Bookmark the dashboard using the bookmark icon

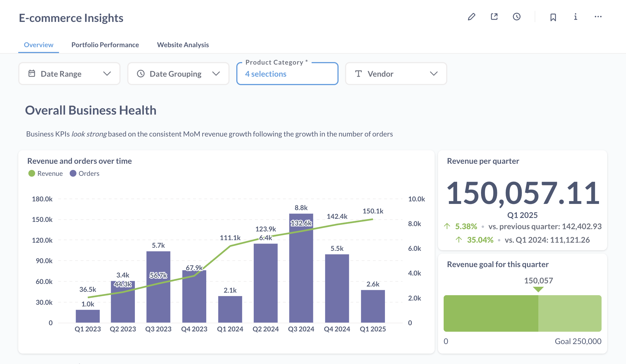pos(553,17)
